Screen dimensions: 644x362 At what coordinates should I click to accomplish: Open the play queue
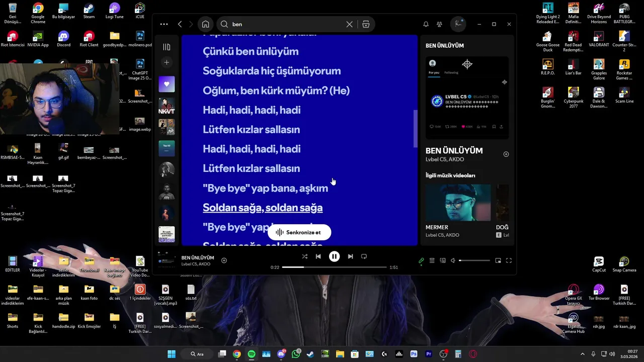432,260
